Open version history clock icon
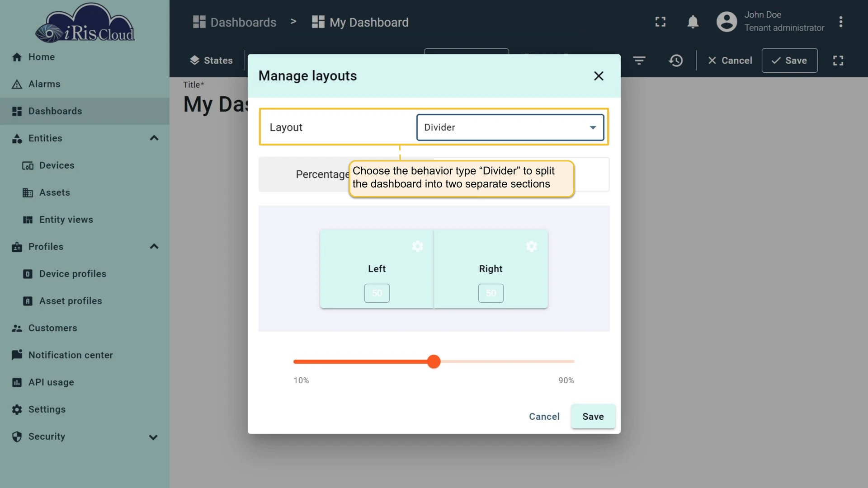 pos(675,61)
